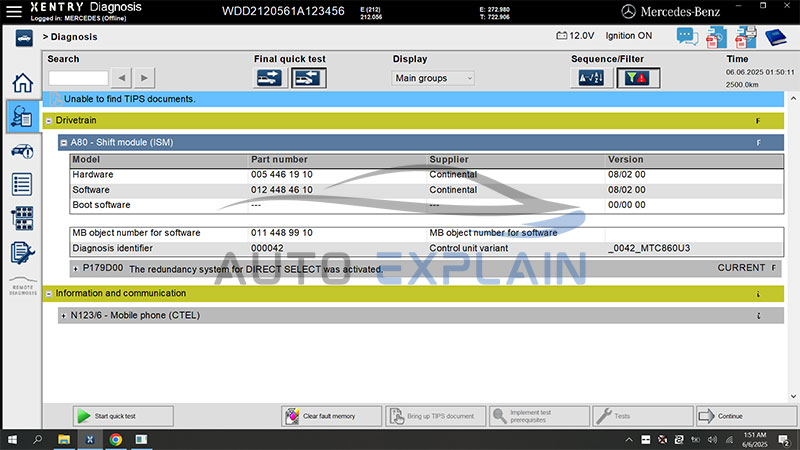Click the volume icon in system tray

pyautogui.click(x=713, y=439)
